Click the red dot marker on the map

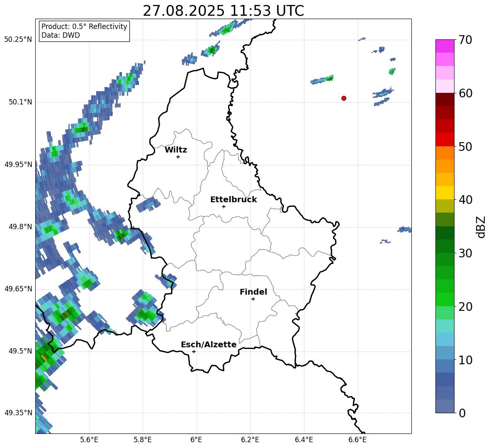(344, 98)
